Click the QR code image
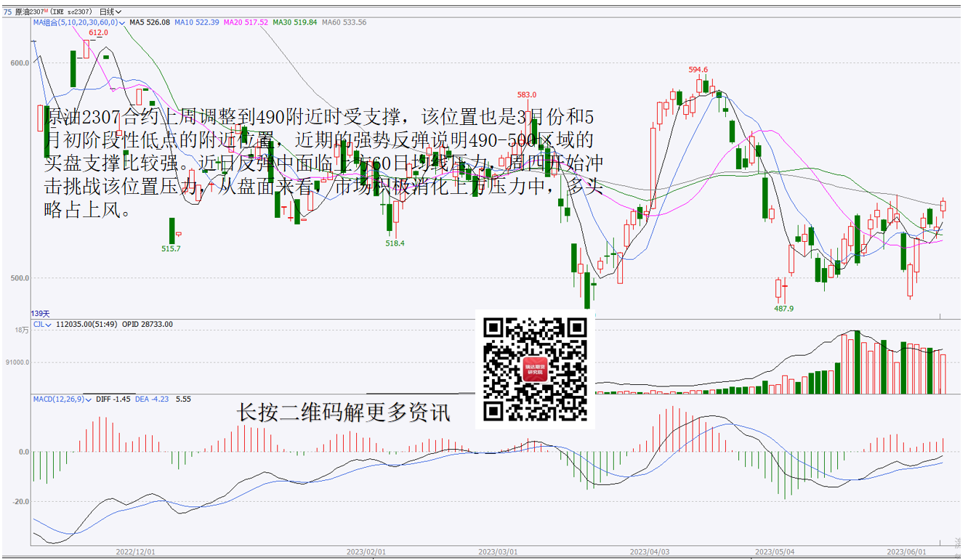 click(535, 370)
